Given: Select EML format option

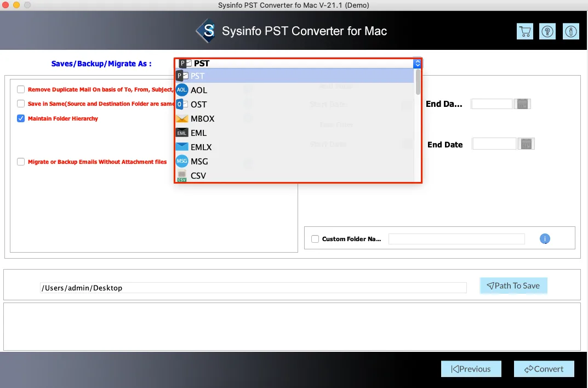Looking at the screenshot, I should 295,133.
